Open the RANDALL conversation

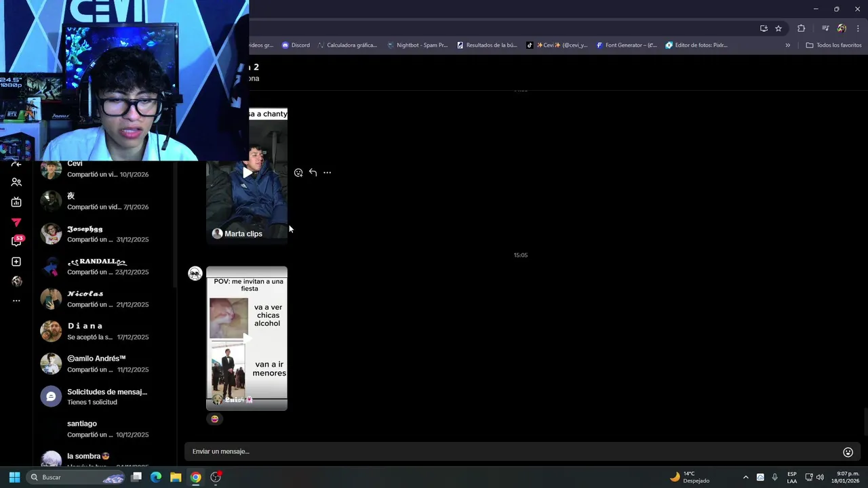(104, 266)
